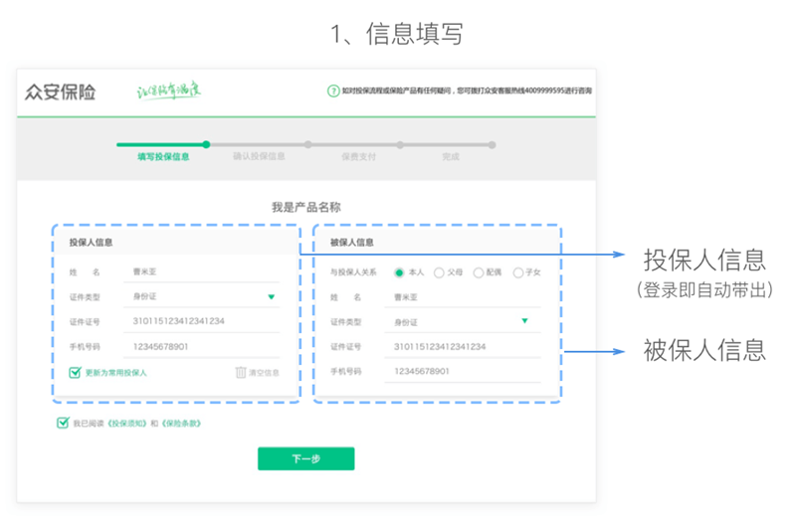Toggle the 更新为常用投保人 checkbox

75,372
